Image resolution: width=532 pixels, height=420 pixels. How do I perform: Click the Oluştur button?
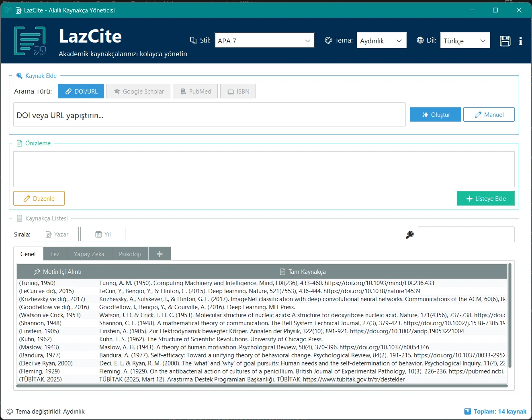click(x=436, y=114)
